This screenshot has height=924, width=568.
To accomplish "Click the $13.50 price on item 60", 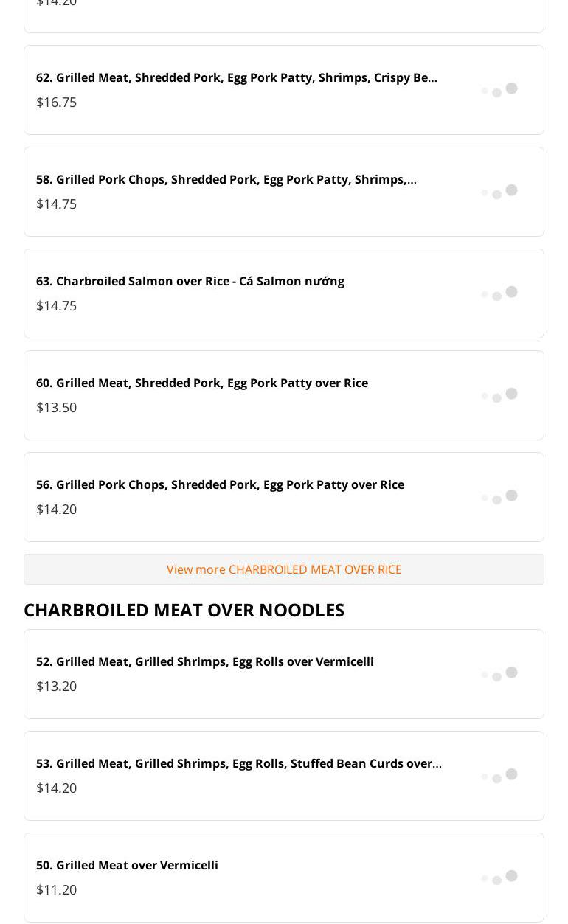I will 56,407.
